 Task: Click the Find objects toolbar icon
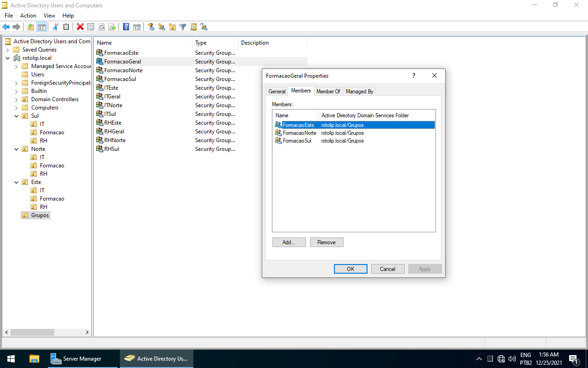pyautogui.click(x=193, y=27)
